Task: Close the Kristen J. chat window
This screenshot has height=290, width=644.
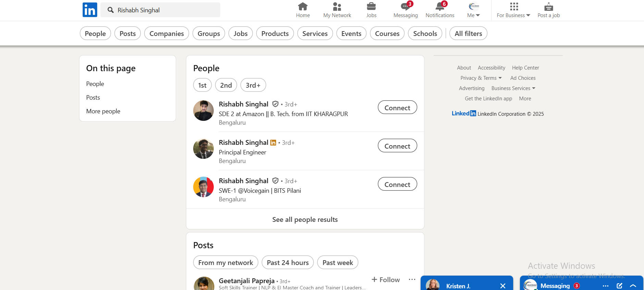Action: click(503, 286)
